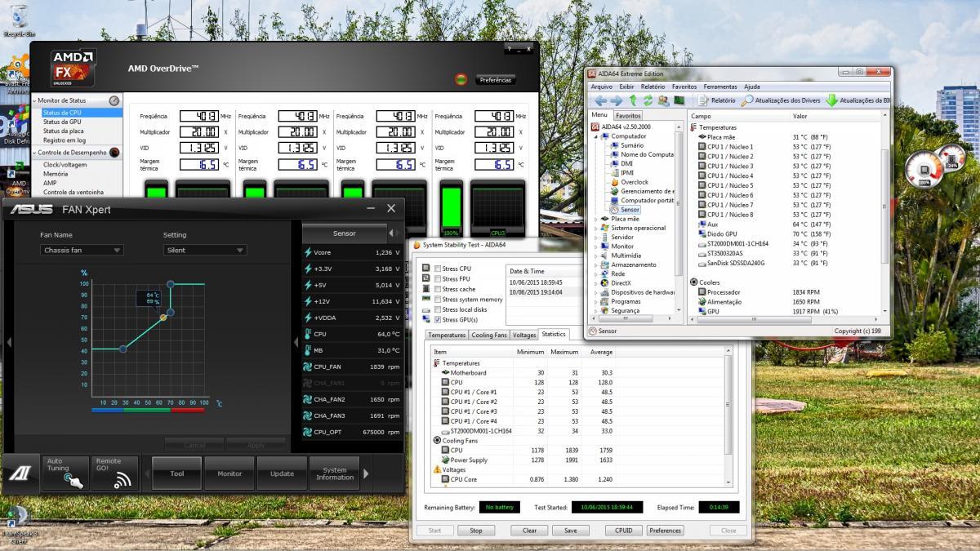Expand Placa mãe node in AIDA64 tree
Viewport: 980px width, 551px height.
595,219
